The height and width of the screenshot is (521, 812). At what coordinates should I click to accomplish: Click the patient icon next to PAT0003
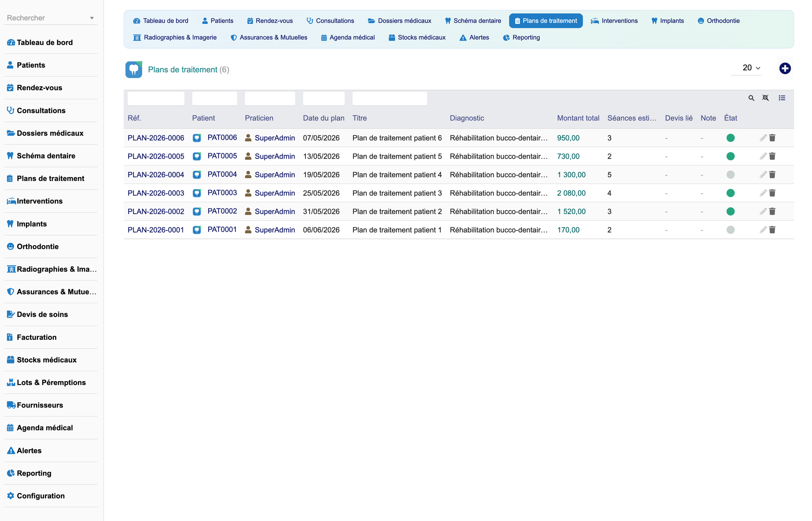coord(197,193)
